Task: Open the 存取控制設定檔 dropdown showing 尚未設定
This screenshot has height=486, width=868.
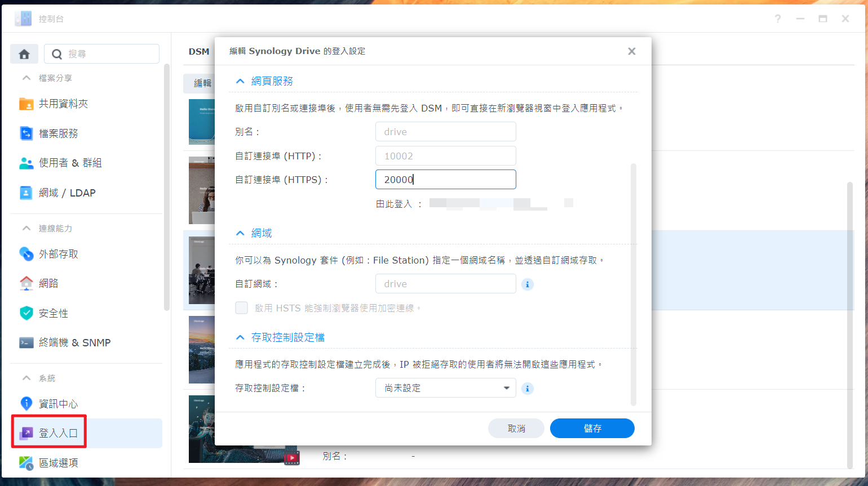Action: (446, 388)
